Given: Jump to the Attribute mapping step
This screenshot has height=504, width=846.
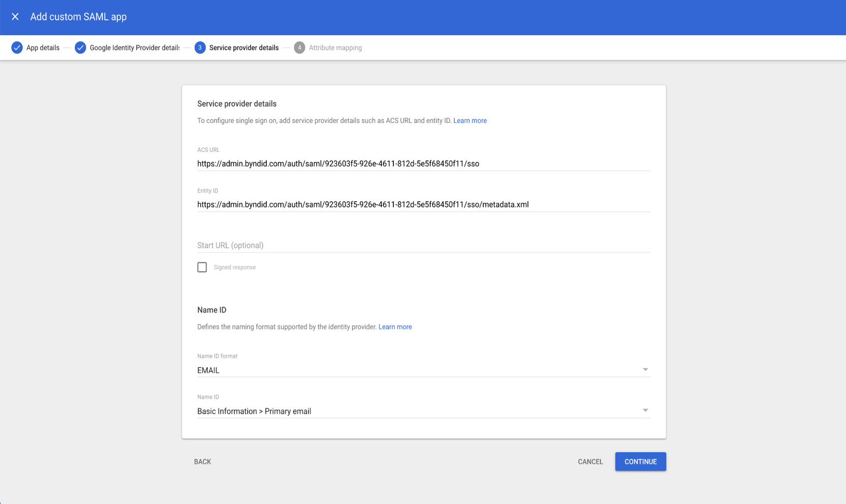Looking at the screenshot, I should point(335,48).
